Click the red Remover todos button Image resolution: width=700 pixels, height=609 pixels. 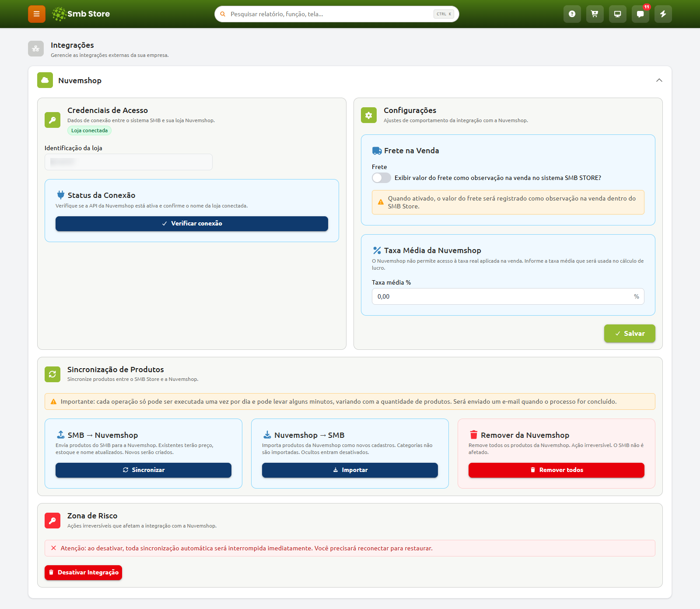[x=556, y=470]
